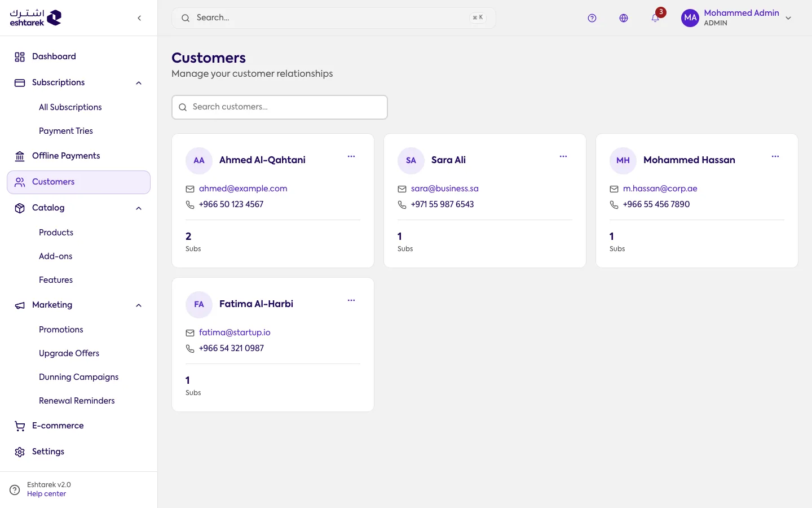Click the Offline Payments bank icon
812x508 pixels.
[x=20, y=156]
